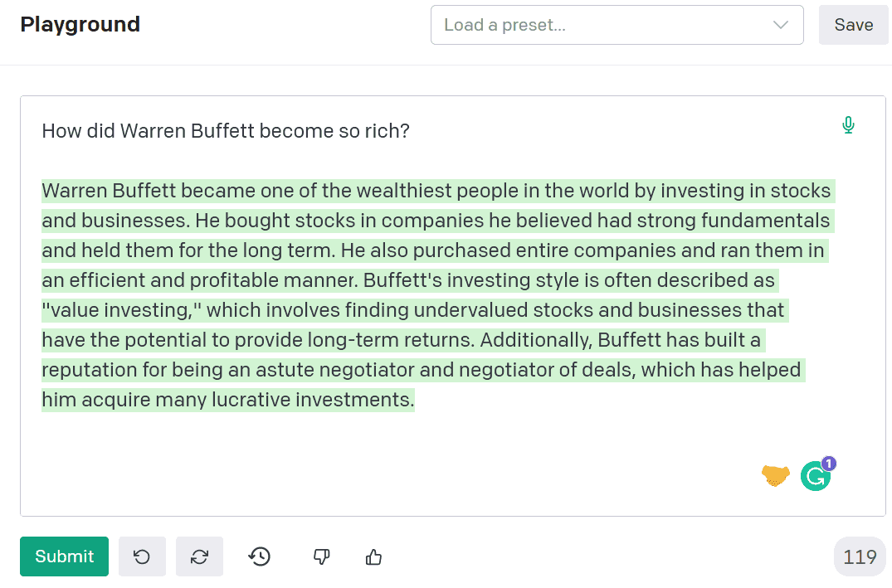Place cursor in the Warren Buffett question line
Image resolution: width=892 pixels, height=588 pixels.
click(226, 131)
